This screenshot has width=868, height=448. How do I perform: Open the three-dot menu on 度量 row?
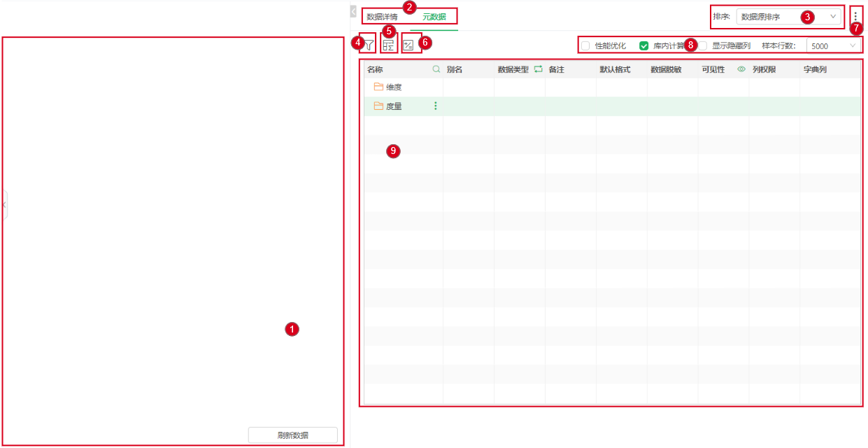click(435, 106)
